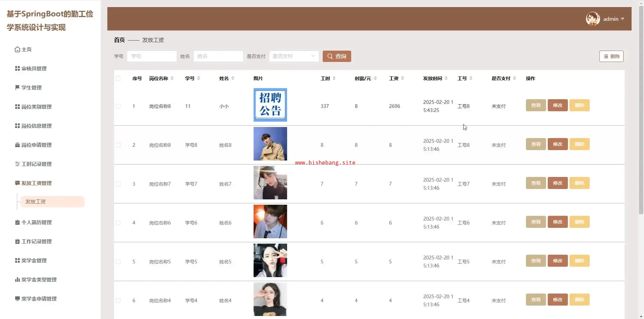
Task: Expand the admin user dropdown arrow
Action: [x=623, y=19]
